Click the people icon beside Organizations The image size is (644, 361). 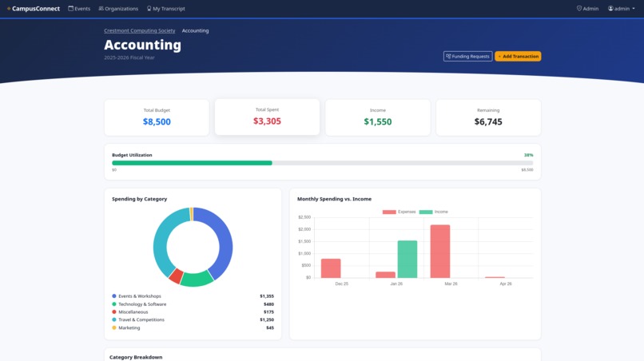[x=101, y=8]
